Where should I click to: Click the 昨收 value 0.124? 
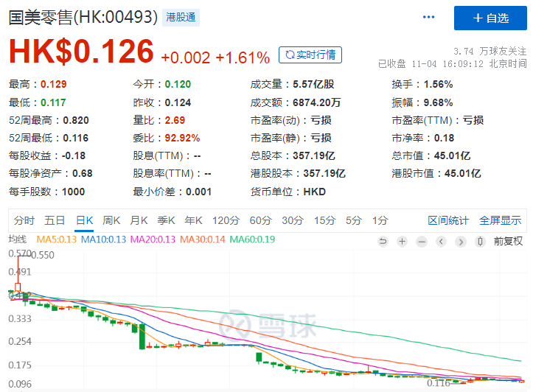tap(178, 102)
